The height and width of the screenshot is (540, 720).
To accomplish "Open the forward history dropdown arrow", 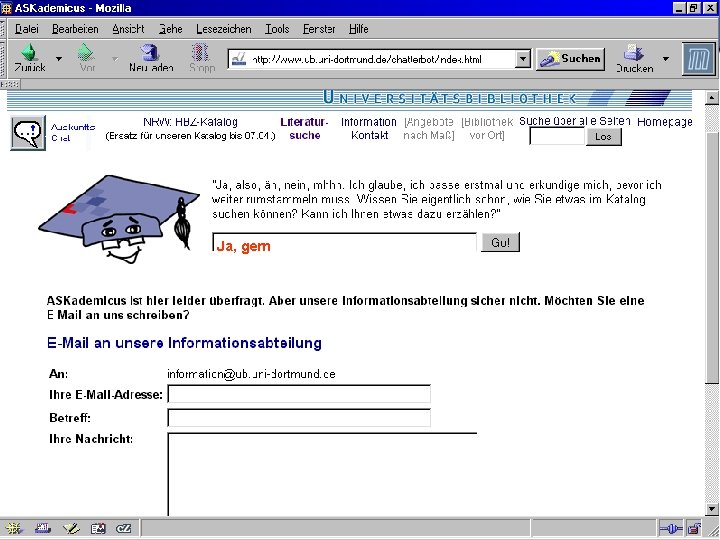I will point(115,59).
